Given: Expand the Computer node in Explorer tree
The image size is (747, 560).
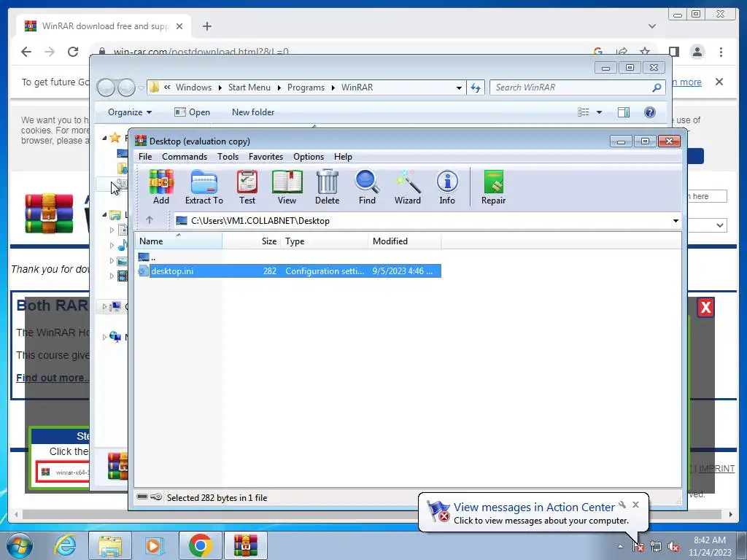Looking at the screenshot, I should tap(104, 307).
